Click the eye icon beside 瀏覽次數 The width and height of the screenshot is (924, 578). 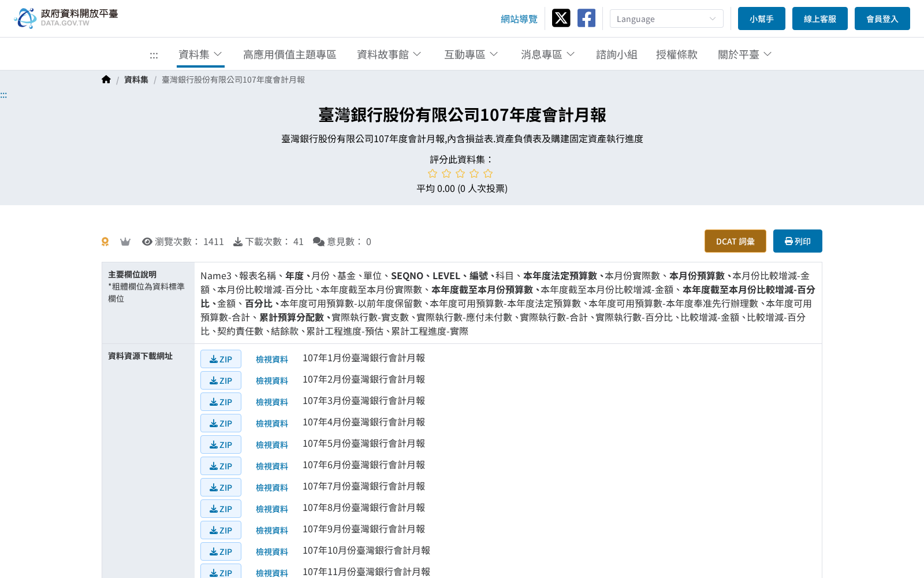coord(147,242)
